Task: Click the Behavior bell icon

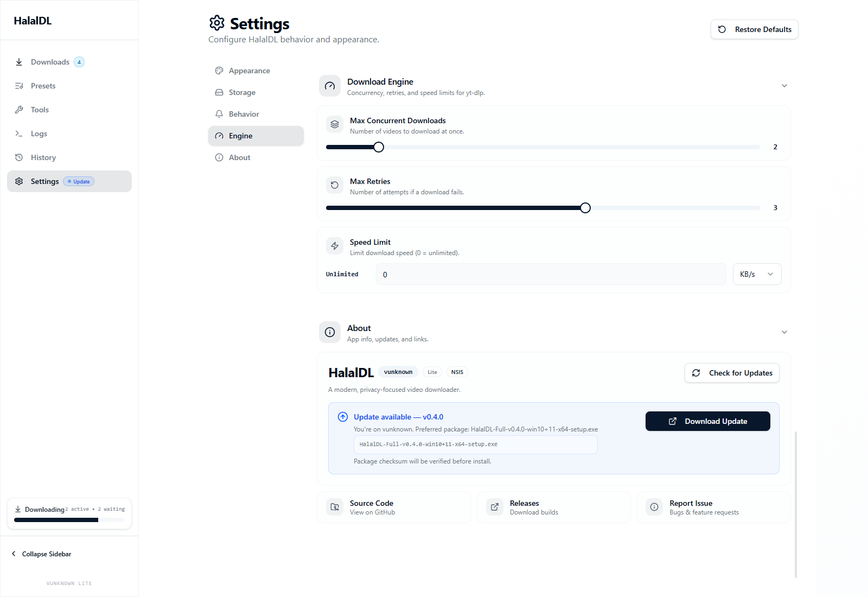Action: (x=219, y=114)
